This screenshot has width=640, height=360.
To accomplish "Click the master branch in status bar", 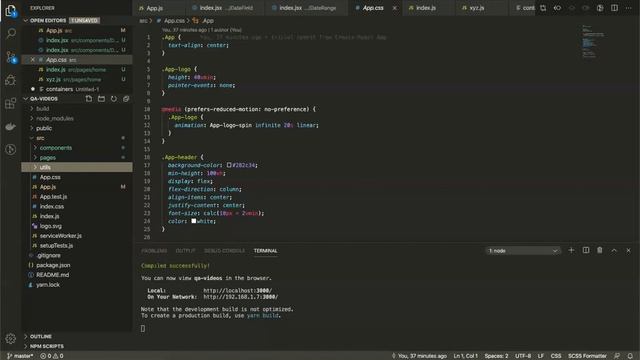I will tap(20, 356).
